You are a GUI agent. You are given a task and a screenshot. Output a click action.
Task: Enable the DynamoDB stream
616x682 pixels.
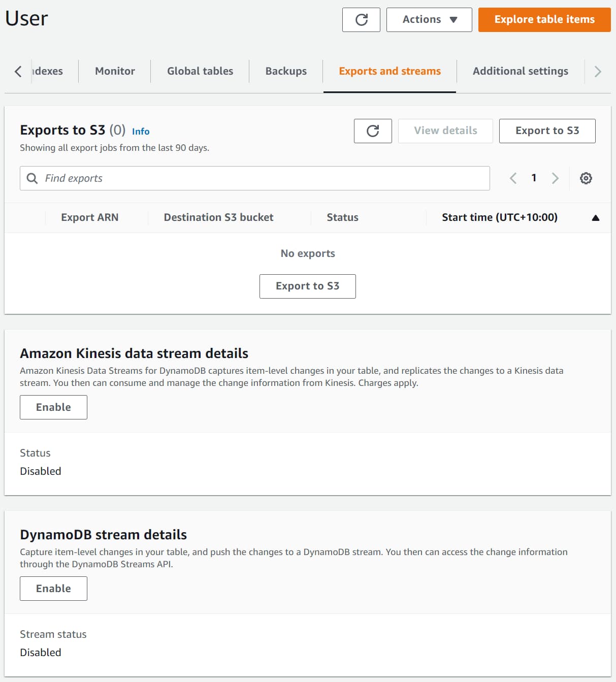(53, 589)
